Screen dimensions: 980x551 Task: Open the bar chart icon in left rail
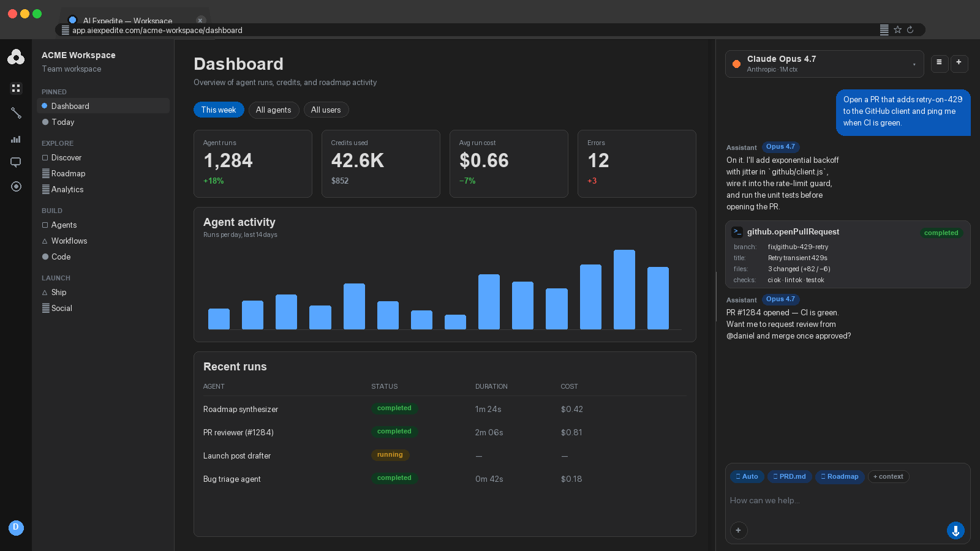click(16, 139)
